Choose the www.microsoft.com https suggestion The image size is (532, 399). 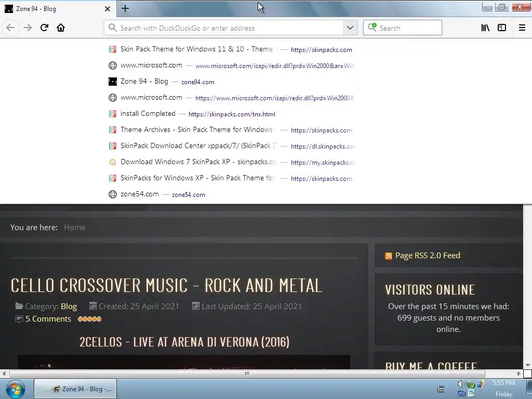tap(231, 98)
